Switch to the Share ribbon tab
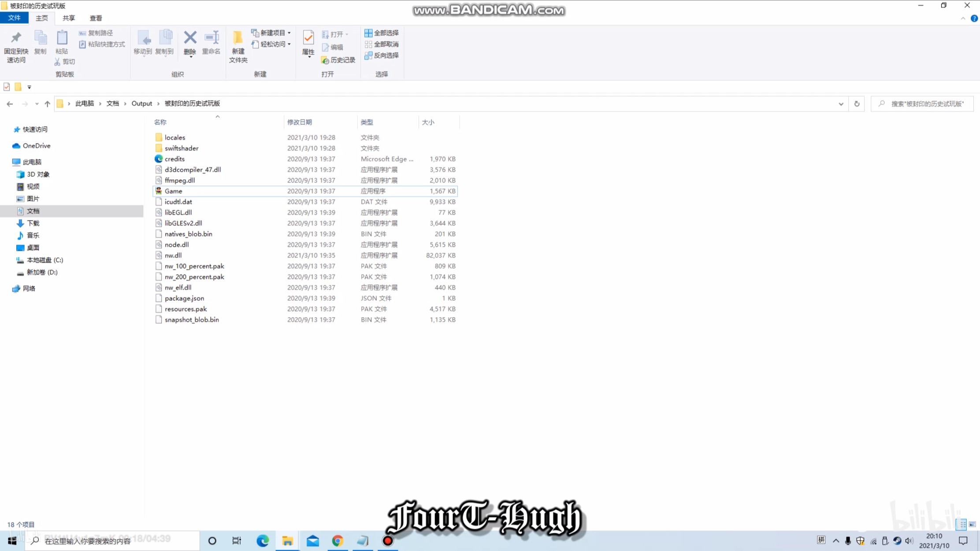The height and width of the screenshot is (551, 980). click(x=69, y=18)
